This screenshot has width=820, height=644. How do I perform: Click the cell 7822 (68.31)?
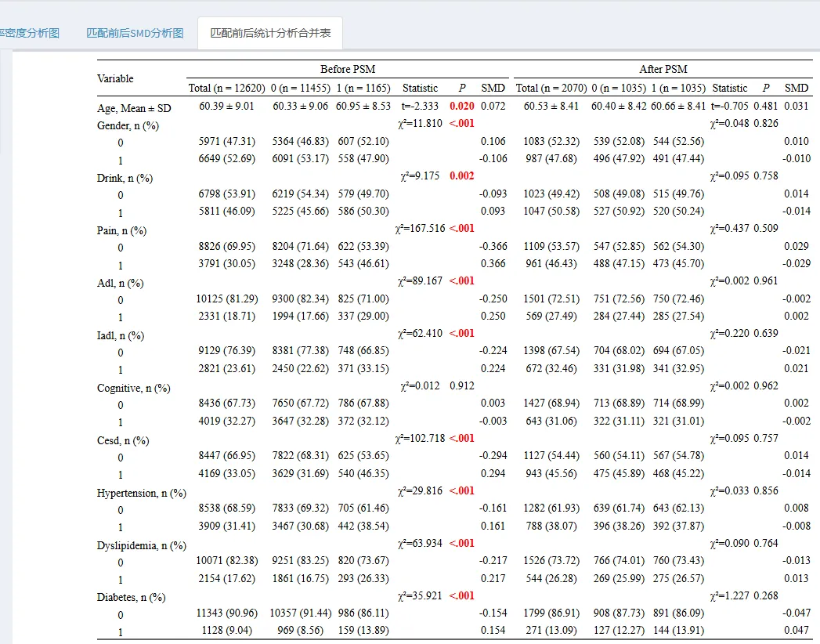[300, 456]
